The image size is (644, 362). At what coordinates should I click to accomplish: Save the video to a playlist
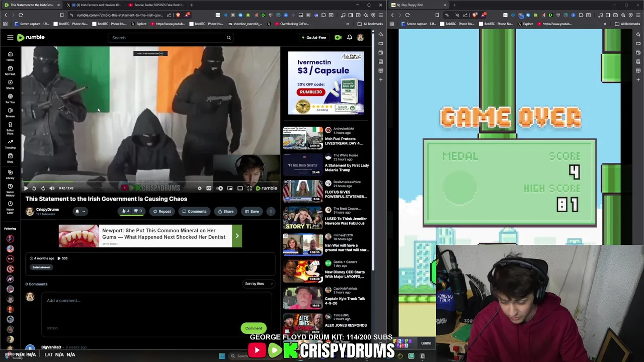point(251,211)
